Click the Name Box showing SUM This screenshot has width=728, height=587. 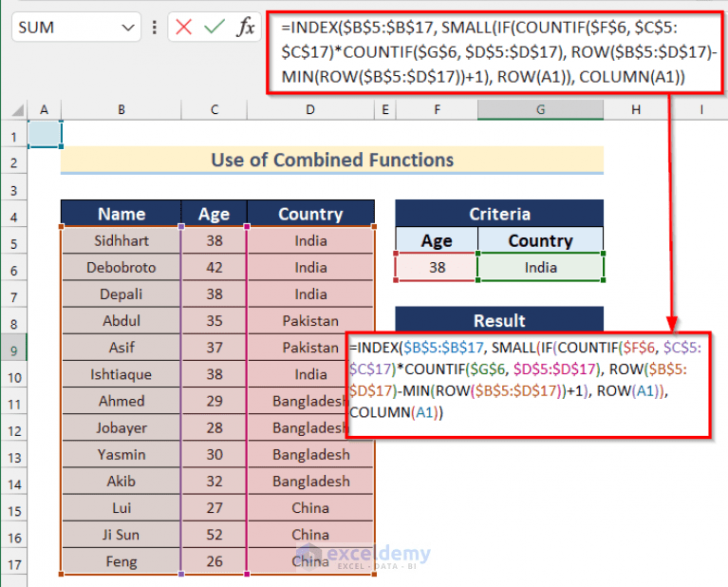[x=76, y=28]
